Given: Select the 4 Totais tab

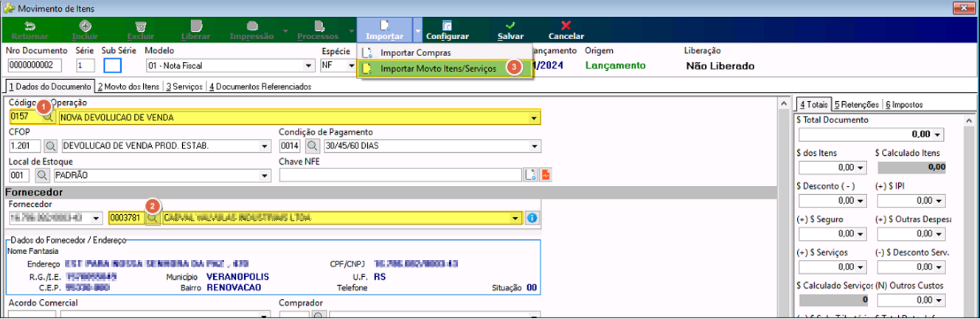Looking at the screenshot, I should pyautogui.click(x=814, y=104).
